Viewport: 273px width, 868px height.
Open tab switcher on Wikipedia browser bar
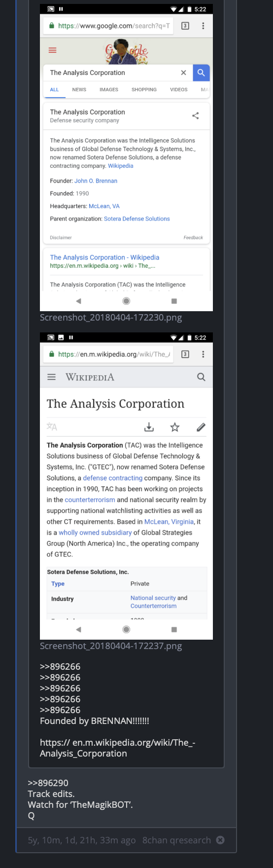(185, 354)
